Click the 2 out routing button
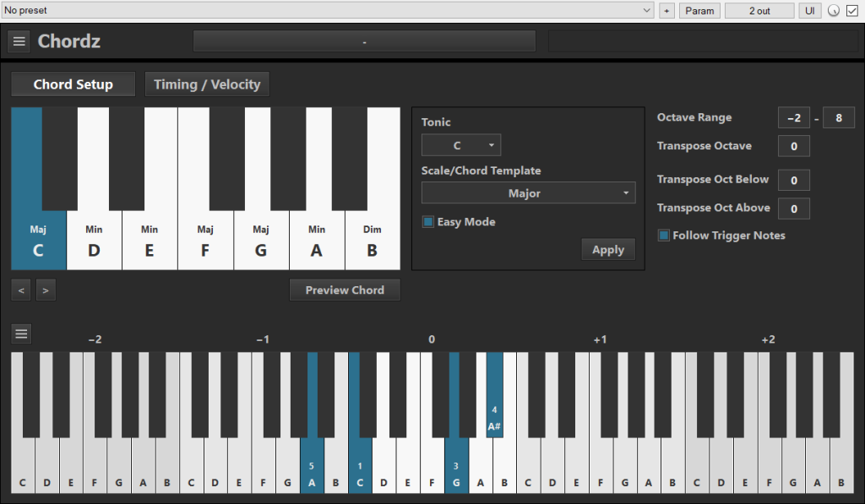Image resolution: width=865 pixels, height=504 pixels. coord(759,10)
